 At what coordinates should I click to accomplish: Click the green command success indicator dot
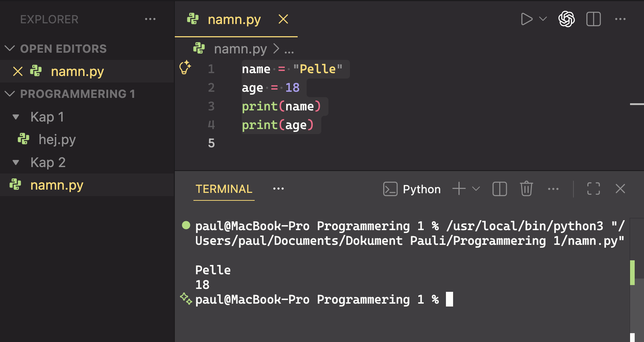coord(186,225)
